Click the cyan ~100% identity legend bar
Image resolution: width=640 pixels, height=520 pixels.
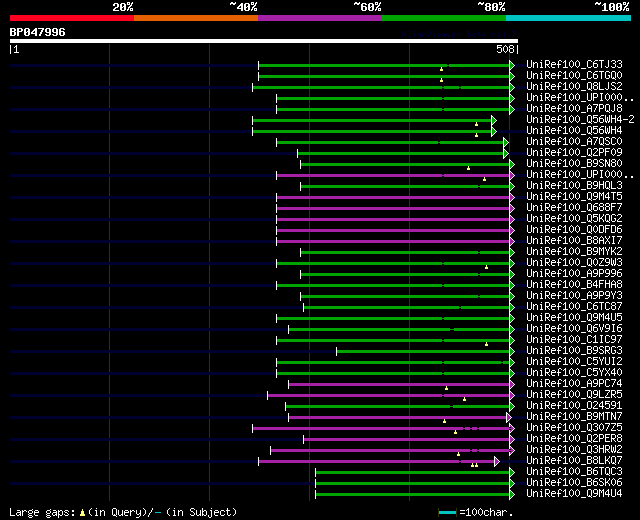click(x=568, y=18)
